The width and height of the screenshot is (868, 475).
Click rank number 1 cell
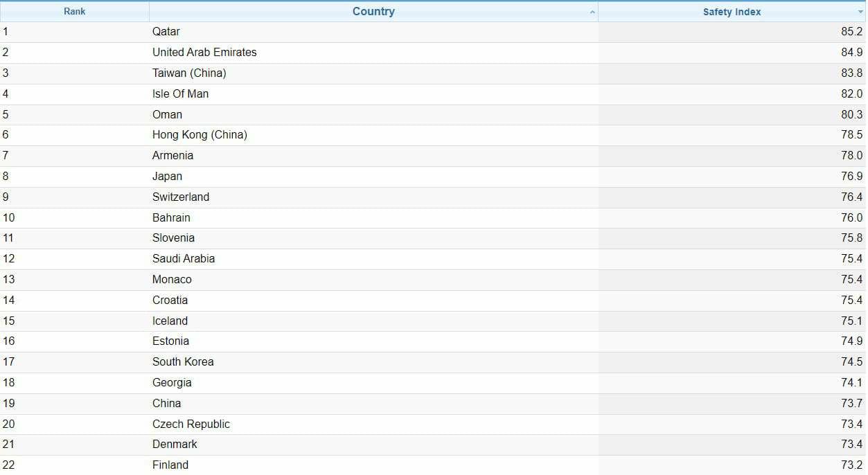(74, 32)
